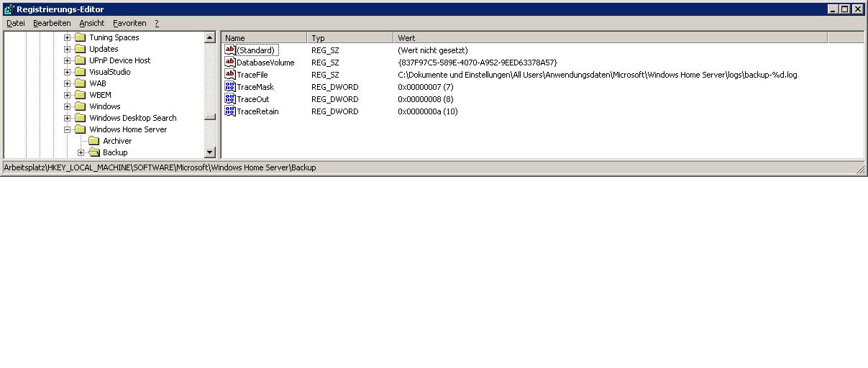The height and width of the screenshot is (368, 868).
Task: Select the UPnP Device Host tree item
Action: point(120,60)
